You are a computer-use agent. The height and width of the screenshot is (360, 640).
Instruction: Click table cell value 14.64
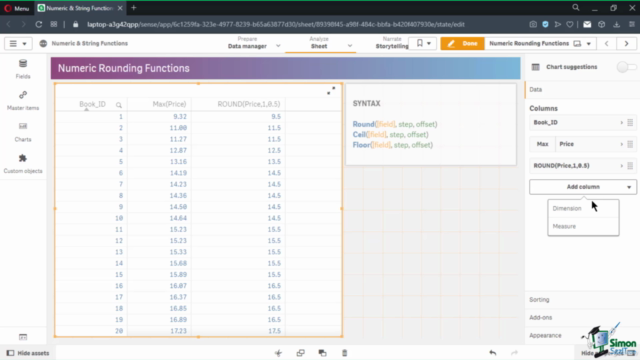(178, 218)
